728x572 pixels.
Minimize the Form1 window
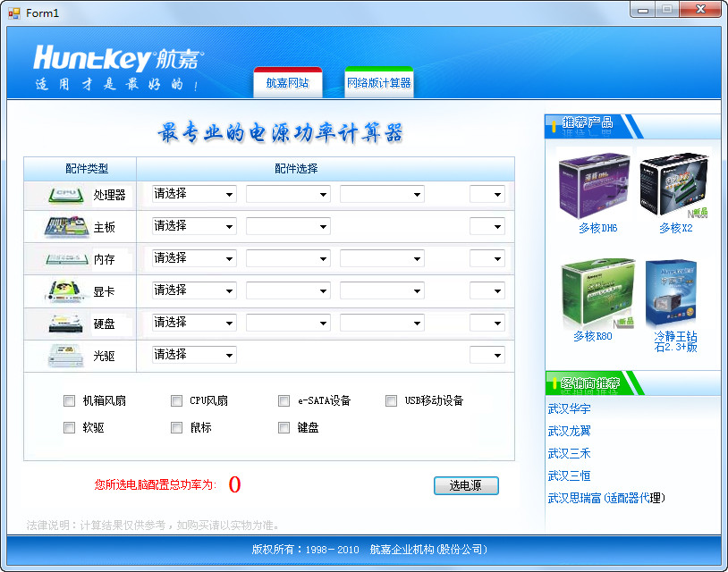643,10
